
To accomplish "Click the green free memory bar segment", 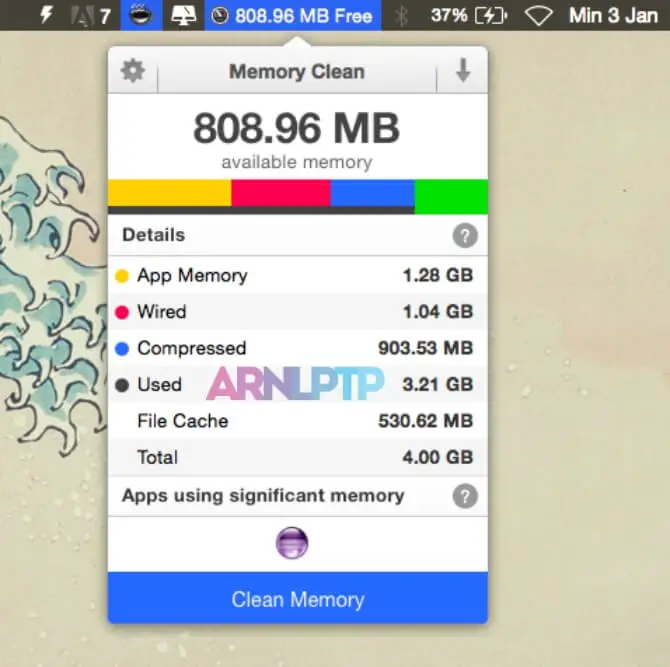I will click(x=450, y=195).
